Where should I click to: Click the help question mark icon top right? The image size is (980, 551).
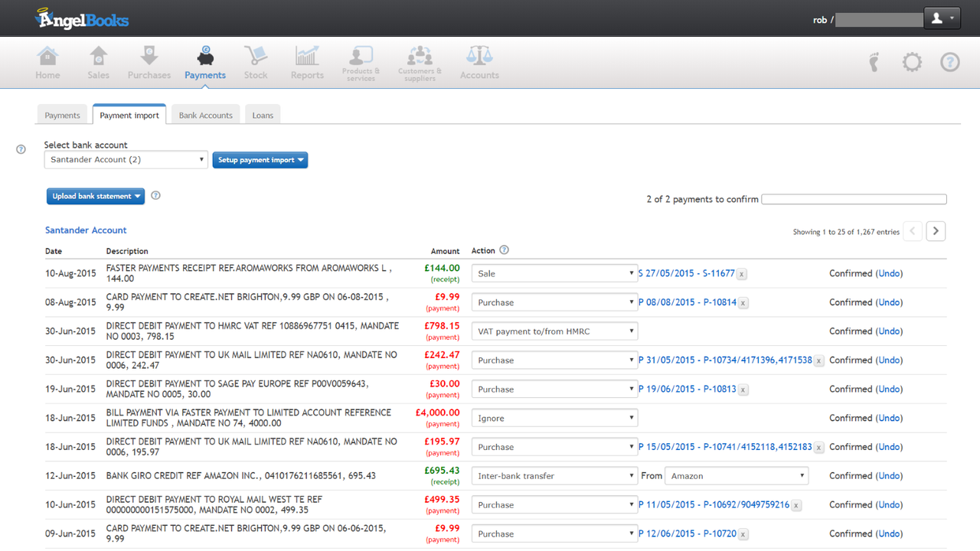point(949,62)
